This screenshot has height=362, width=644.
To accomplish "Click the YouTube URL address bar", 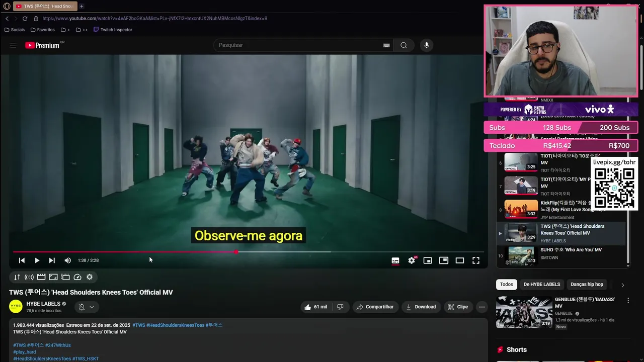I will 154,19.
